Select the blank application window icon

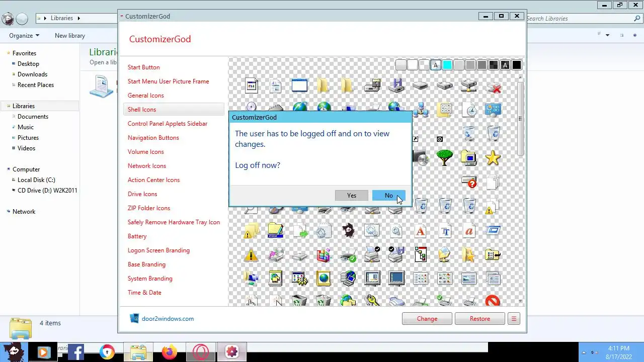(299, 85)
